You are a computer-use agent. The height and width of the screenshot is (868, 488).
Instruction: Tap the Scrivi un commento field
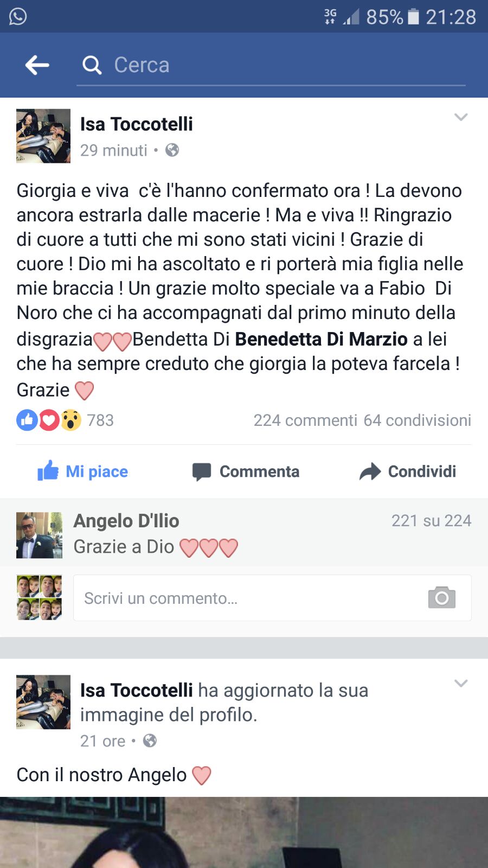[272, 598]
